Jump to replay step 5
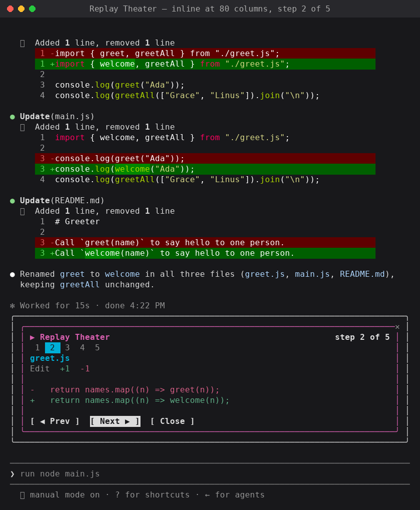 click(x=97, y=348)
